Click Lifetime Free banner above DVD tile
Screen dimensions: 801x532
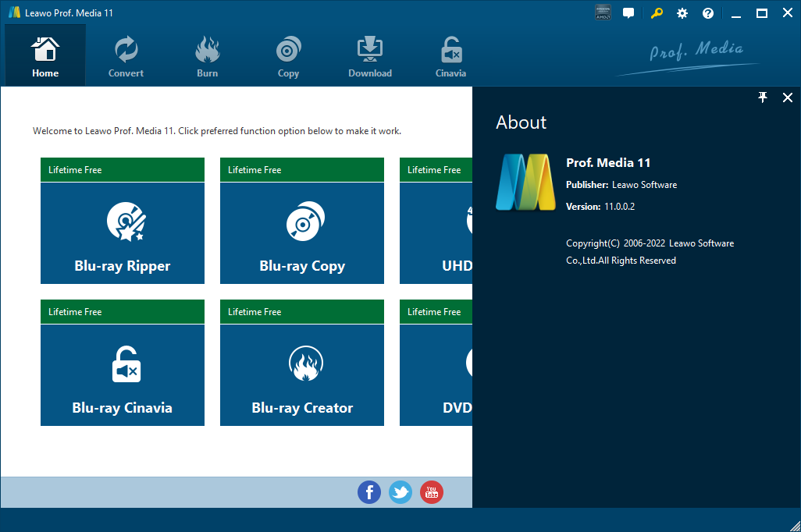436,311
